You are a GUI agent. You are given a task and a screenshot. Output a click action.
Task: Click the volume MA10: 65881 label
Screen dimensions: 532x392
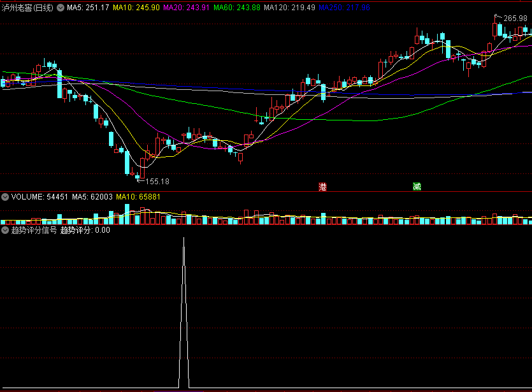click(x=138, y=197)
